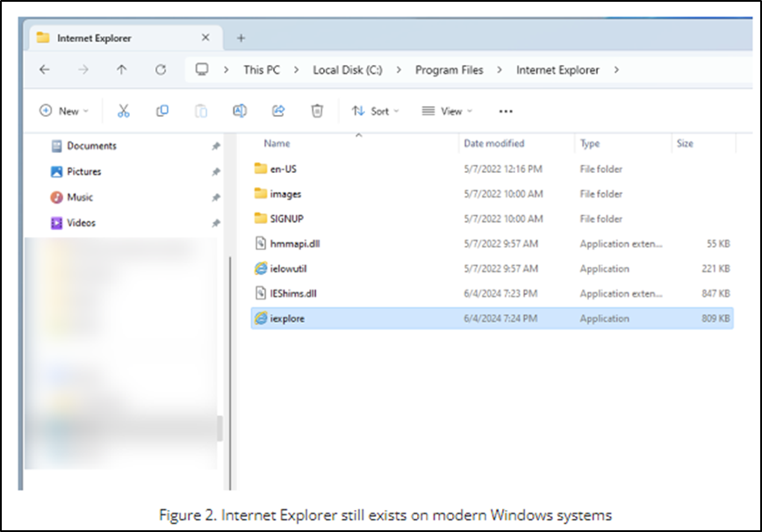The height and width of the screenshot is (532, 762).
Task: Navigate up one folder level
Action: [x=122, y=69]
